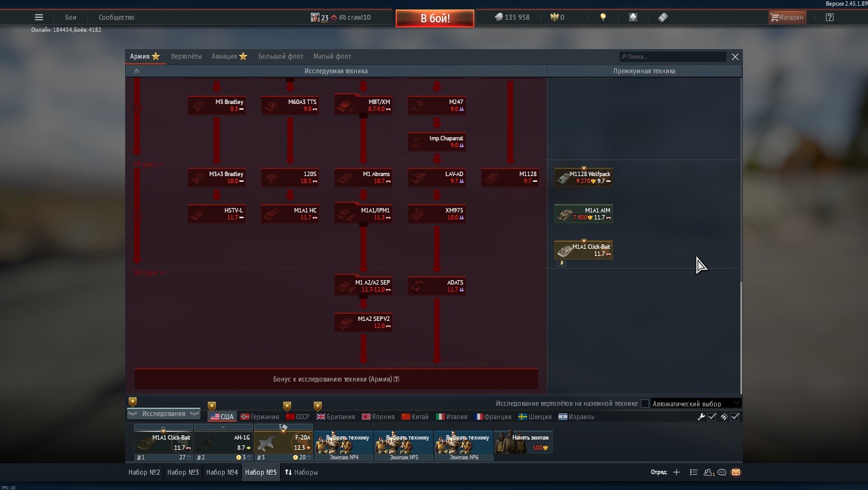
Task: Collapse the tree with the top-left chevron
Action: (136, 71)
